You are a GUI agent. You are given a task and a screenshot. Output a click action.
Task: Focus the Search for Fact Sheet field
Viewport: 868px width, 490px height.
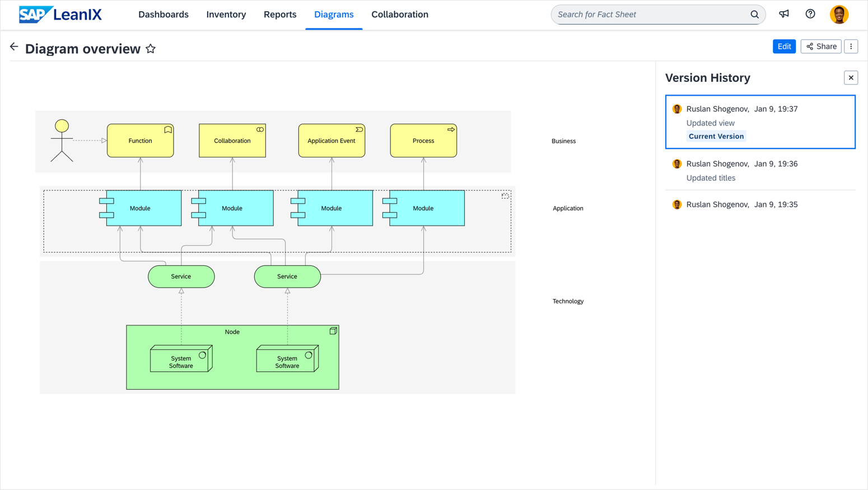[650, 15]
